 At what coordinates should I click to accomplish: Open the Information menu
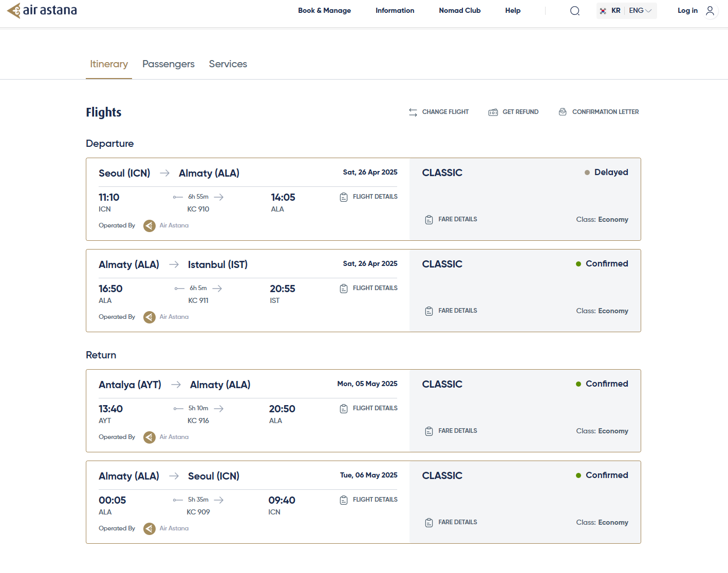(395, 11)
